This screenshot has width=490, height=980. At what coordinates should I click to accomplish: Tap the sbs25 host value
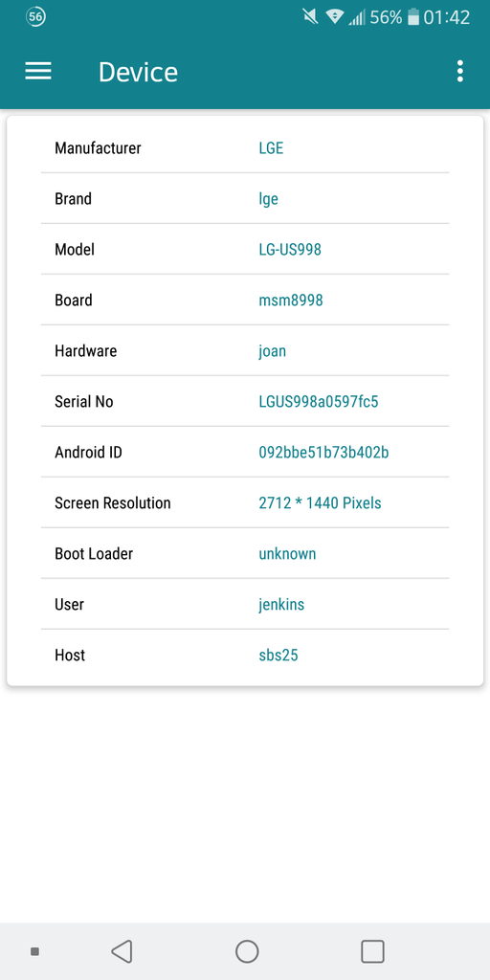click(278, 655)
